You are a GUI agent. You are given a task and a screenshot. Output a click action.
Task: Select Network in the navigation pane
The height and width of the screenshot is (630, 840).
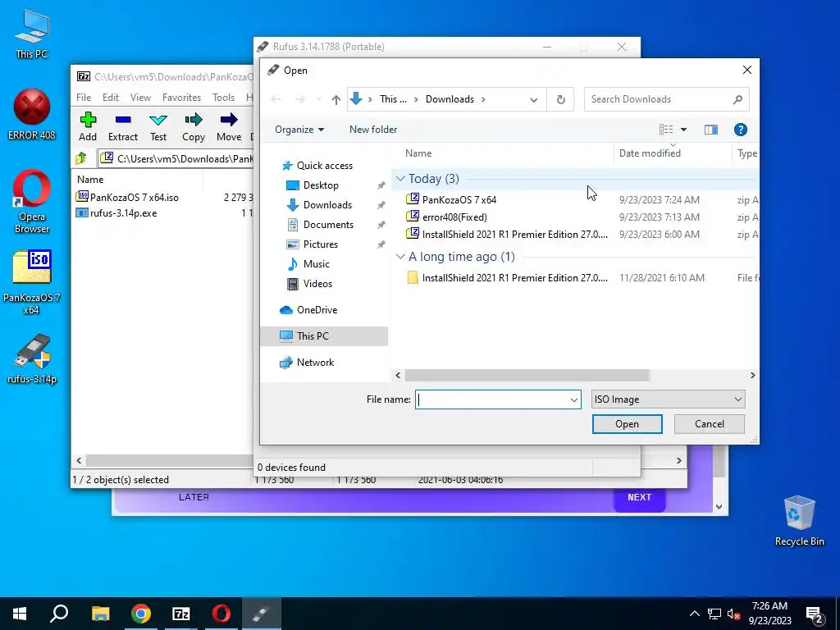coord(315,363)
